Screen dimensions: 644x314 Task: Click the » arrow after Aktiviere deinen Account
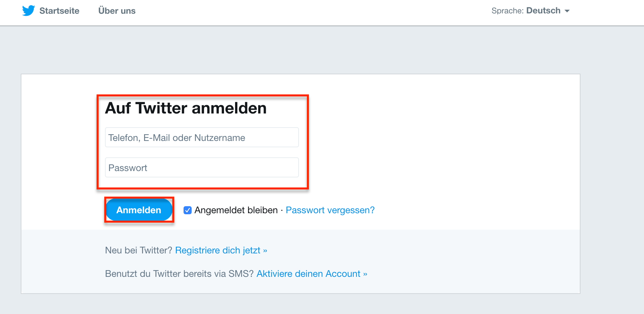click(365, 274)
